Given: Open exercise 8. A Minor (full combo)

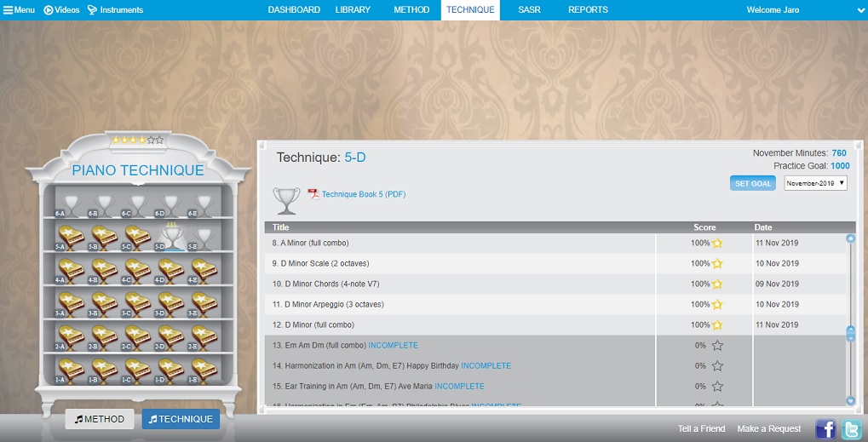Looking at the screenshot, I should tap(311, 243).
